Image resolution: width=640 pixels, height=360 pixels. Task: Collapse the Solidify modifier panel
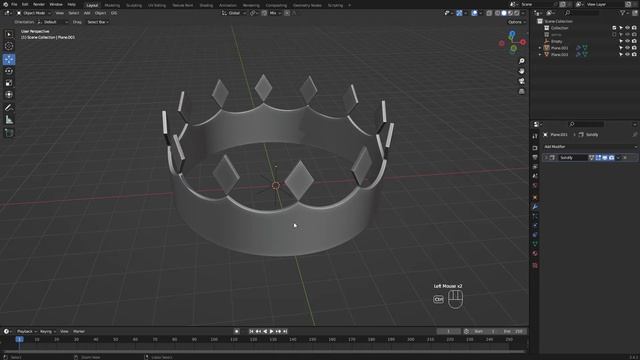tap(546, 158)
